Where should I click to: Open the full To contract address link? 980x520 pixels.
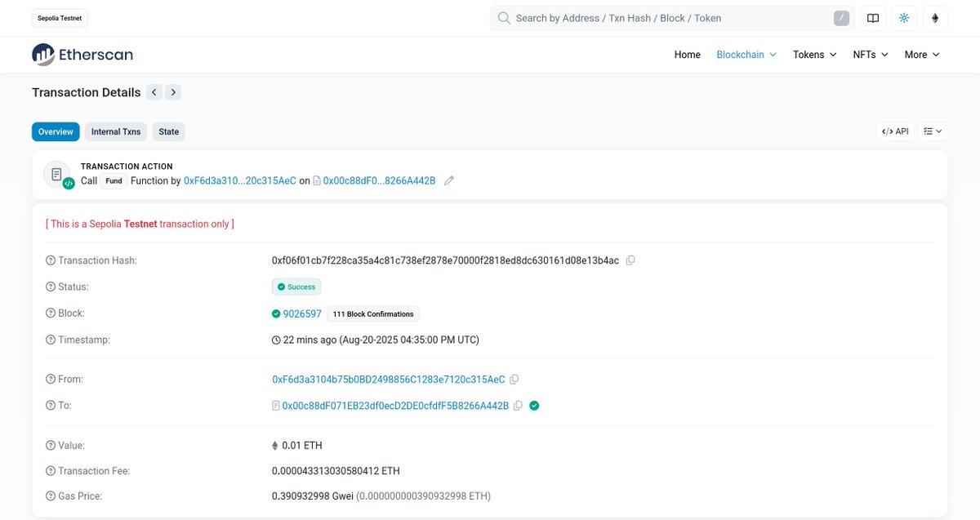pyautogui.click(x=395, y=406)
